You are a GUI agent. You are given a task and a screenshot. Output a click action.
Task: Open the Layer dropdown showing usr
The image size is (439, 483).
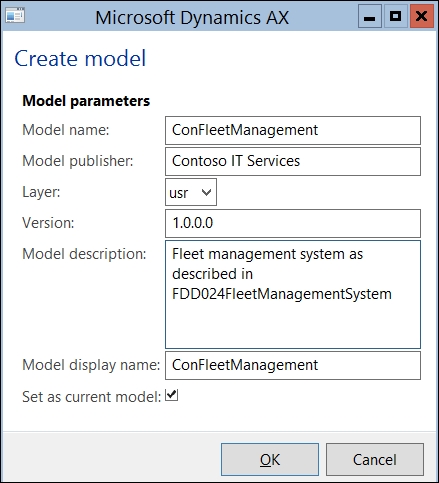coord(191,192)
